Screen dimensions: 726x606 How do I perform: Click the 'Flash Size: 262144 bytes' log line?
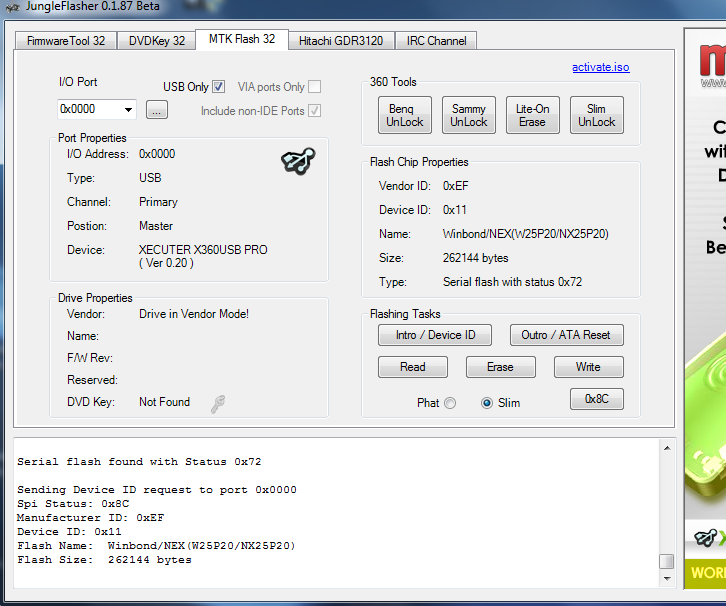[104, 560]
